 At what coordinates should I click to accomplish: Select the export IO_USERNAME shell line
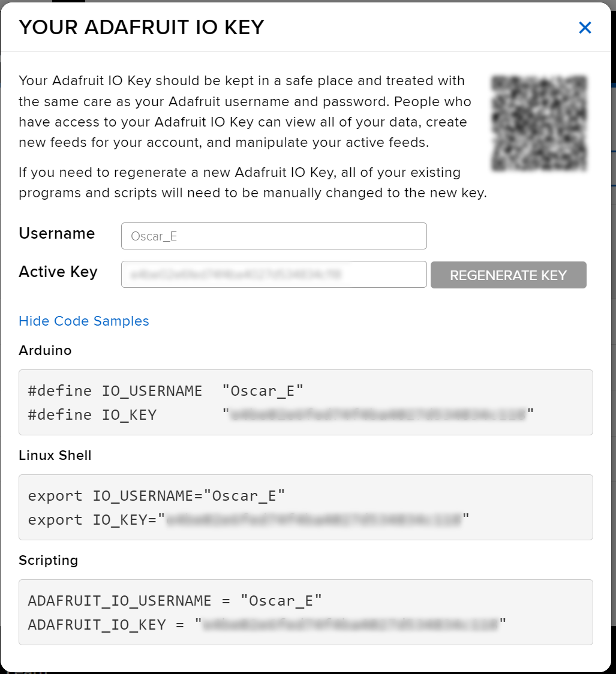(157, 496)
